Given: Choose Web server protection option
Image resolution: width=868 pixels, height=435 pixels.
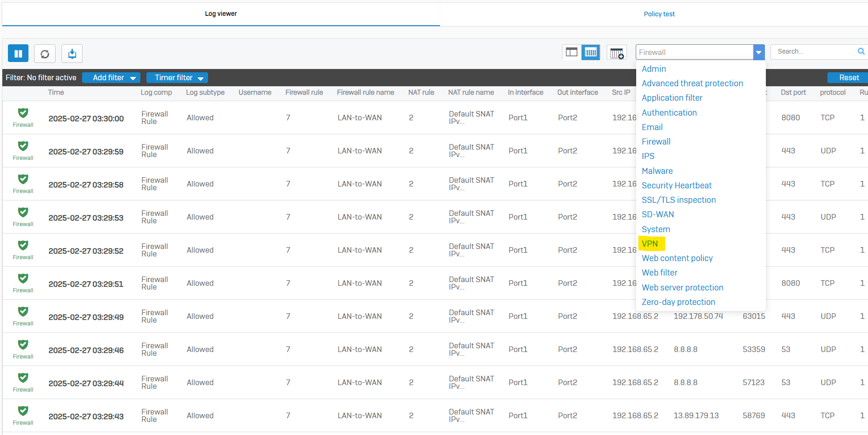Looking at the screenshot, I should (682, 288).
